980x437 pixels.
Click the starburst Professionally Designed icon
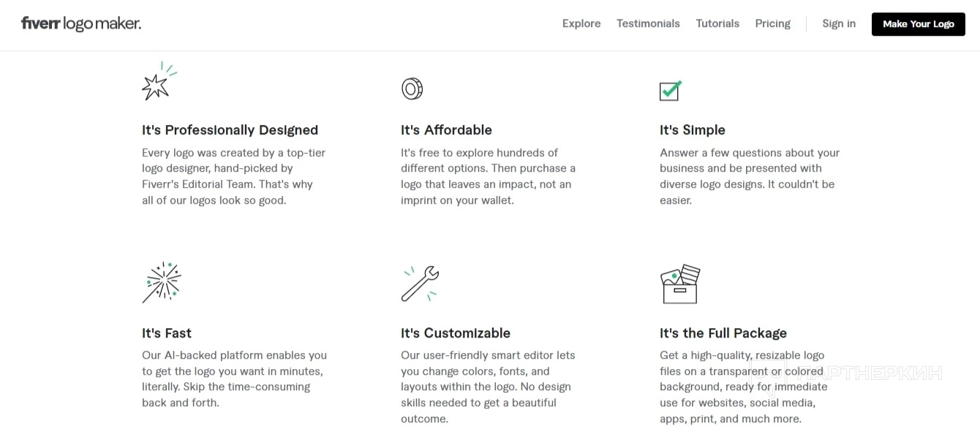[x=158, y=83]
